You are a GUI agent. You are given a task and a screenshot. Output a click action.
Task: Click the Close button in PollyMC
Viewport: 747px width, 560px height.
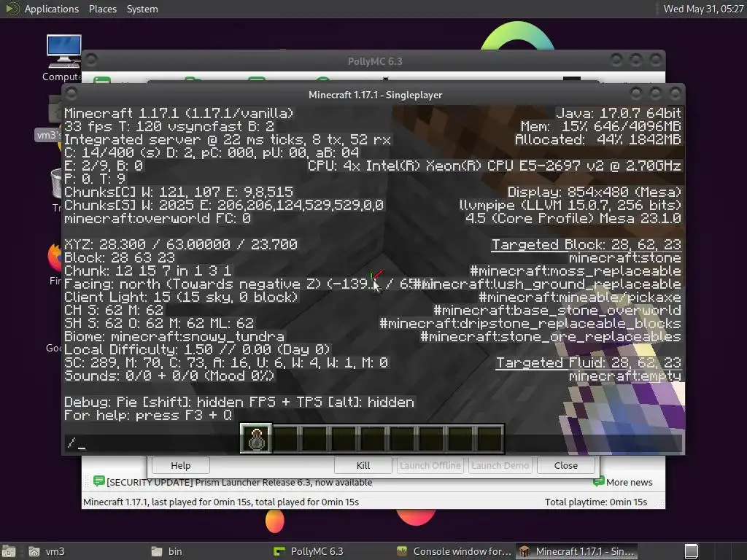coord(566,465)
